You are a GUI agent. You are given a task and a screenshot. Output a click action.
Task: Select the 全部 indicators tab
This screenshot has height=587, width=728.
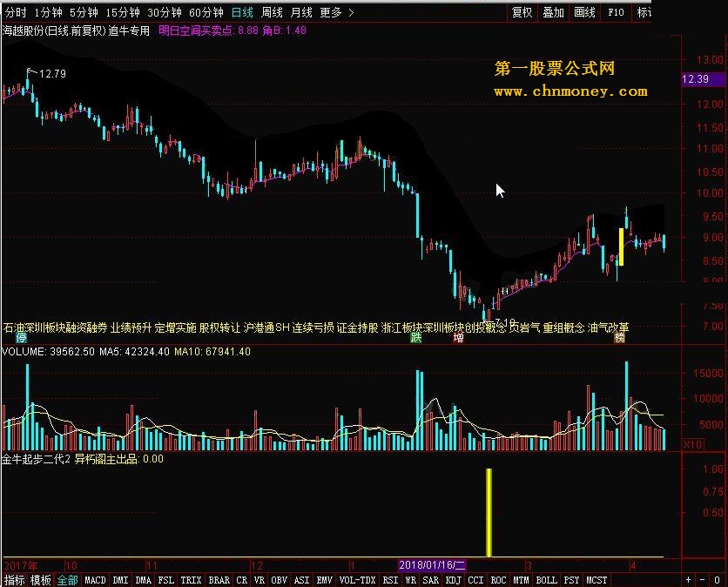(67, 580)
